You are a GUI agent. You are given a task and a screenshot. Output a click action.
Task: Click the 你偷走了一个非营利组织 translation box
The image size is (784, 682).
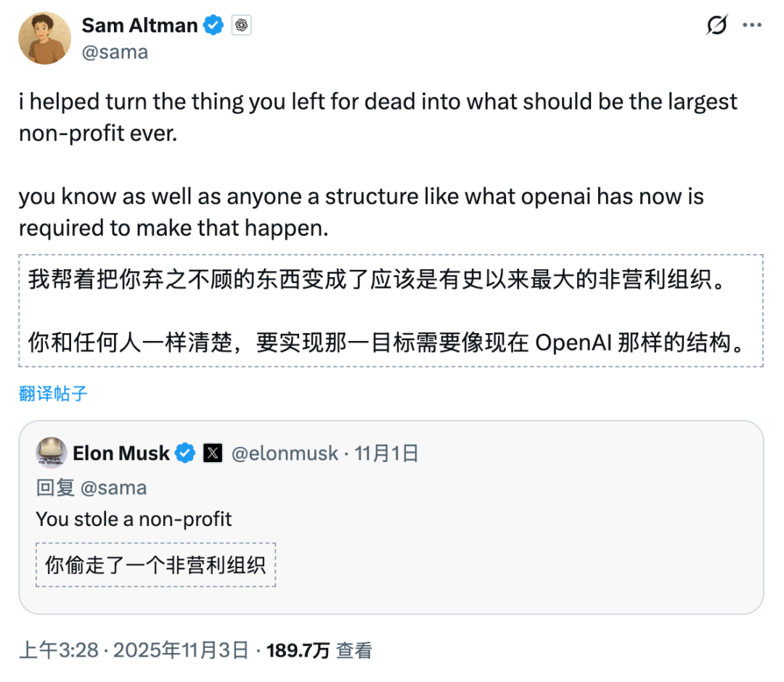tap(155, 564)
